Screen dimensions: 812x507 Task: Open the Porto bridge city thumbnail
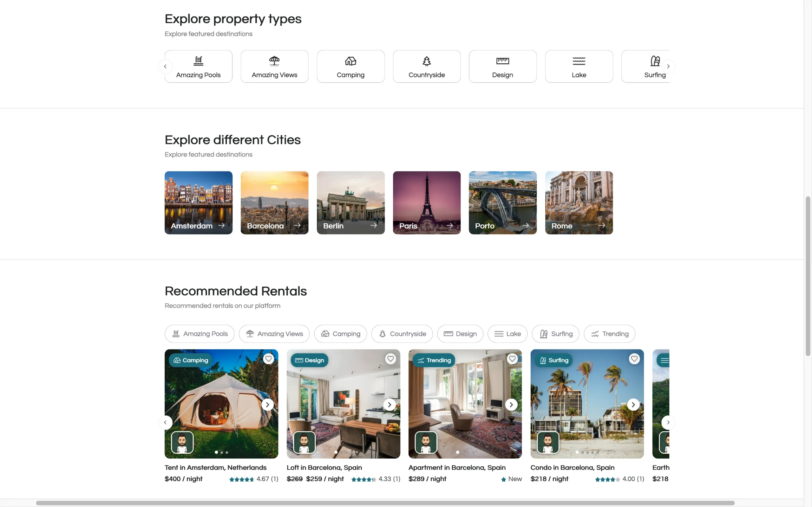(x=503, y=202)
